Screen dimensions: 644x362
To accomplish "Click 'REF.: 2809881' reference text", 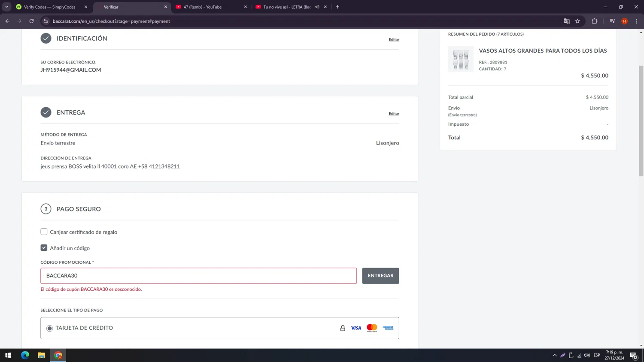I will [x=493, y=62].
